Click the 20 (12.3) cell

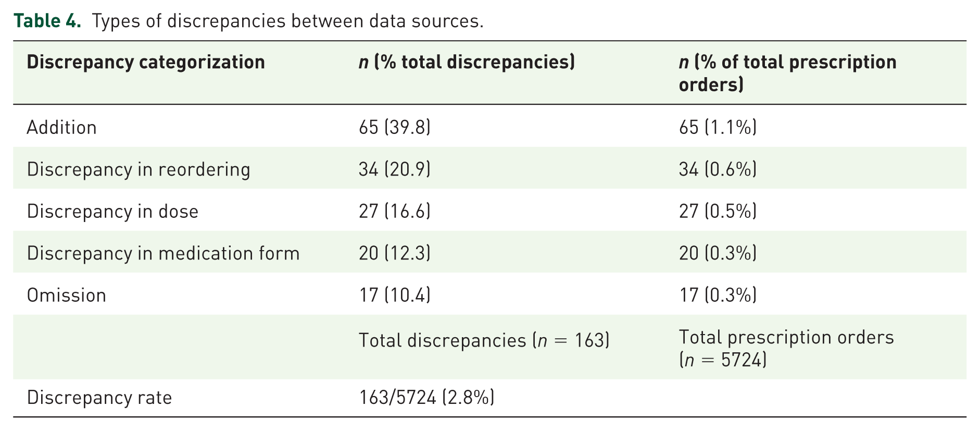coord(395,253)
